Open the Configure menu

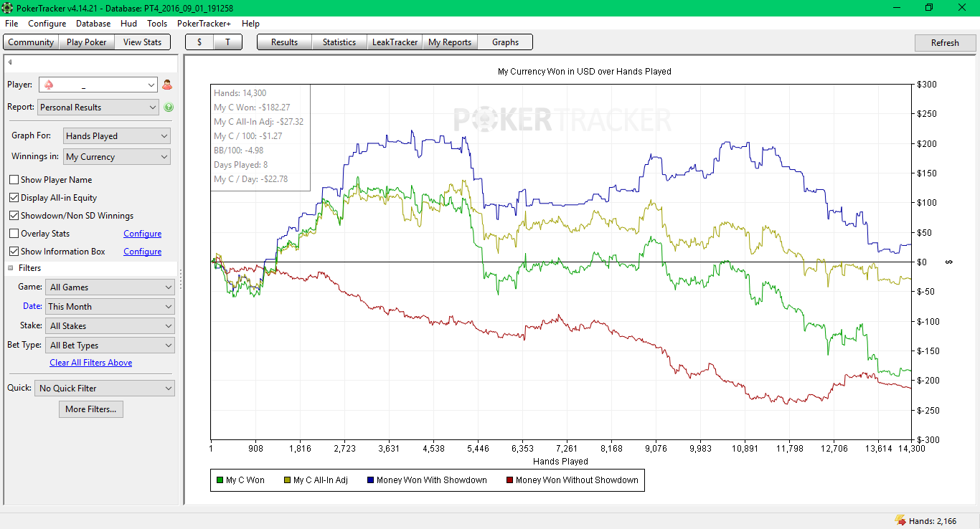click(47, 24)
